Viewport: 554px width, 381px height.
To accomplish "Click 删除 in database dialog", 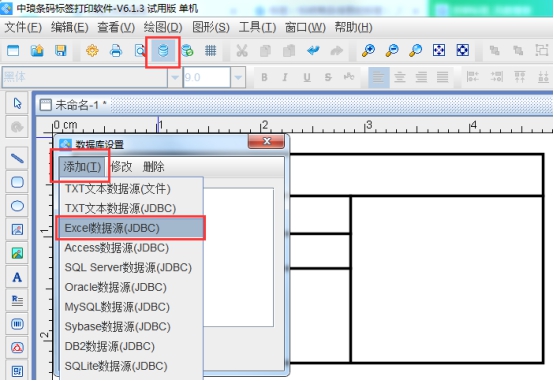I will coord(153,166).
